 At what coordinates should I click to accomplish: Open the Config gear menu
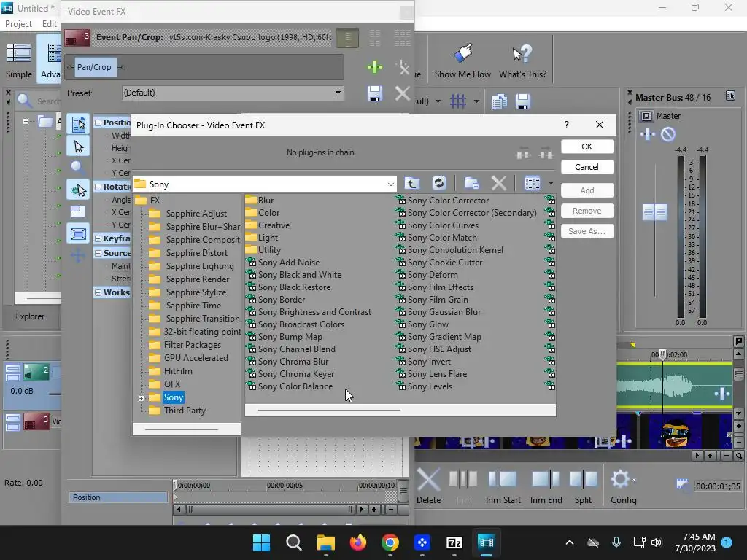pos(623,486)
